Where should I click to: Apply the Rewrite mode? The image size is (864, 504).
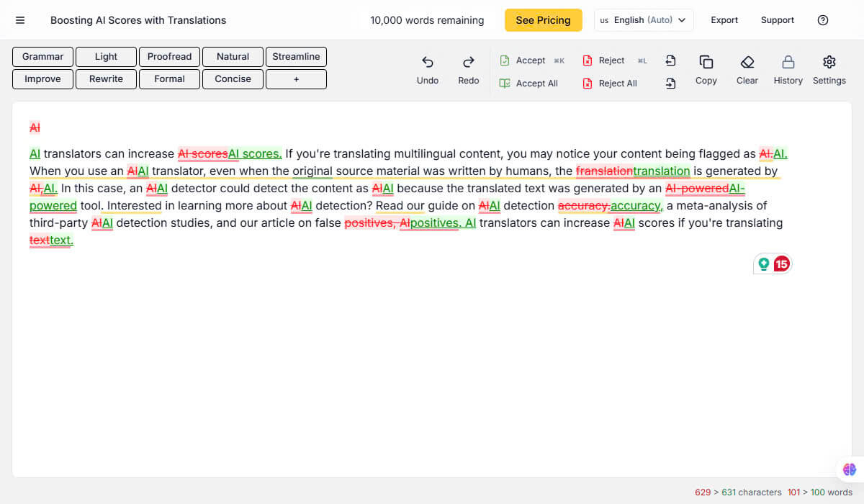(107, 79)
